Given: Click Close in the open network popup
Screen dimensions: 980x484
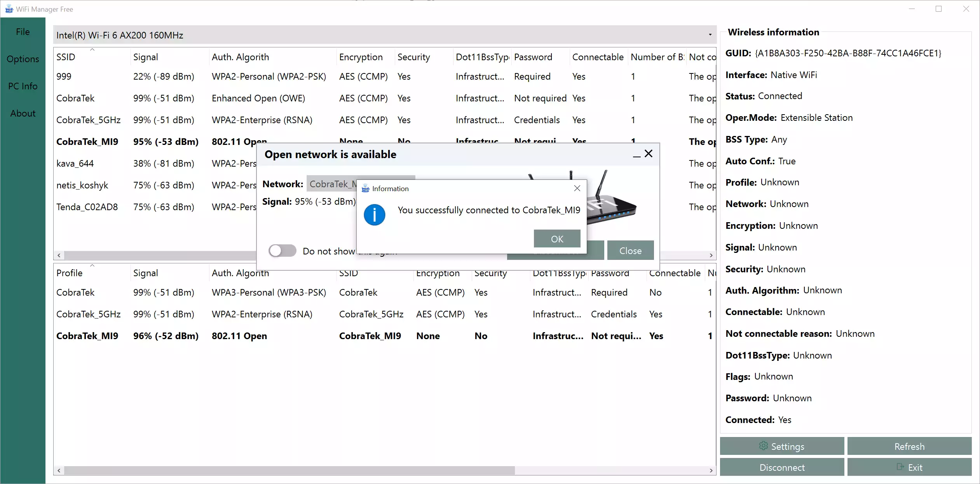Looking at the screenshot, I should 630,251.
